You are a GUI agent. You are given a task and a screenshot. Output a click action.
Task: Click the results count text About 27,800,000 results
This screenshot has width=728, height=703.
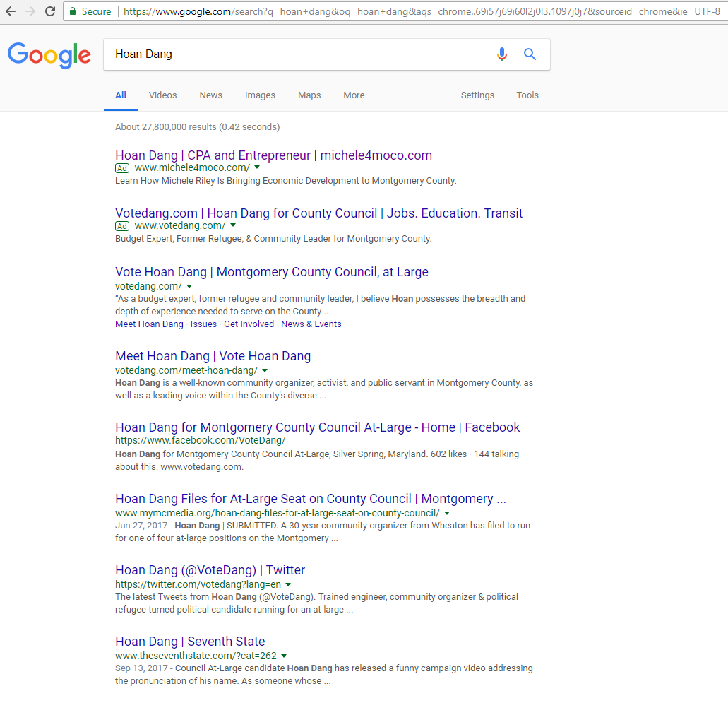coord(166,127)
